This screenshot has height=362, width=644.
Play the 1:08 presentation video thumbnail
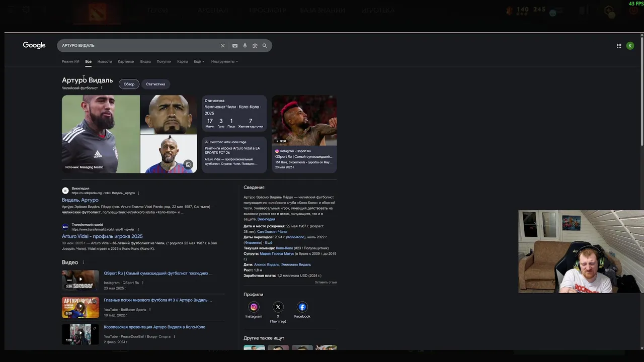pos(80,334)
